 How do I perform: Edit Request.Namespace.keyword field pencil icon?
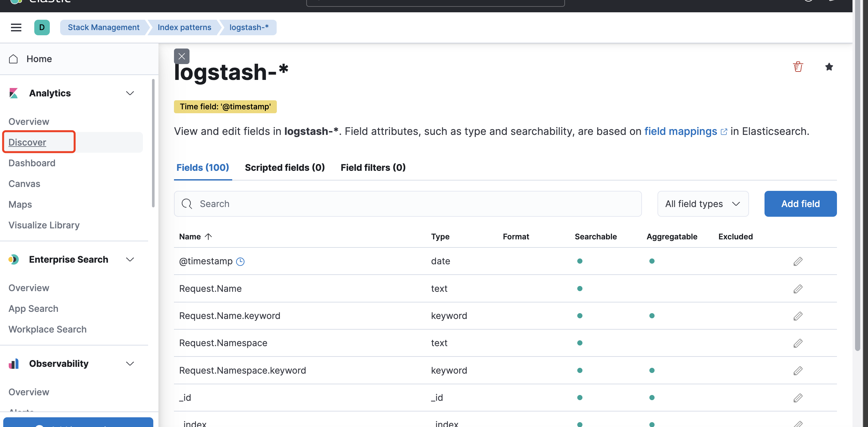(797, 370)
